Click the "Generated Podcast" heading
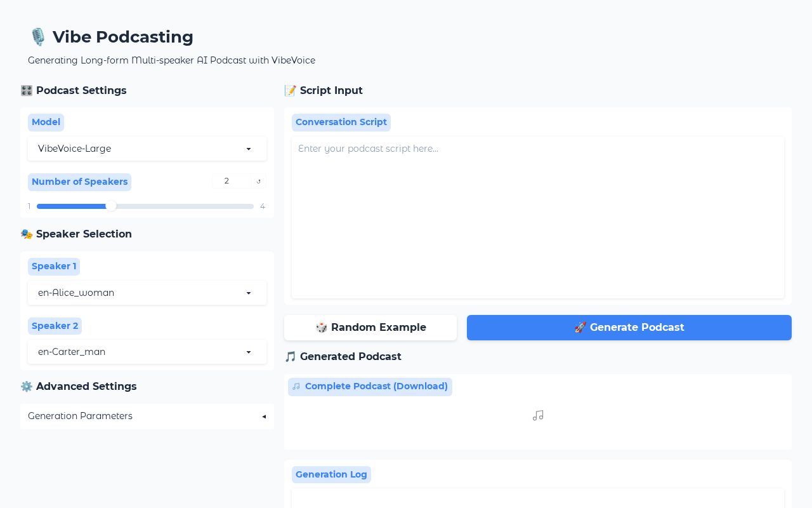This screenshot has width=812, height=508. click(x=343, y=356)
